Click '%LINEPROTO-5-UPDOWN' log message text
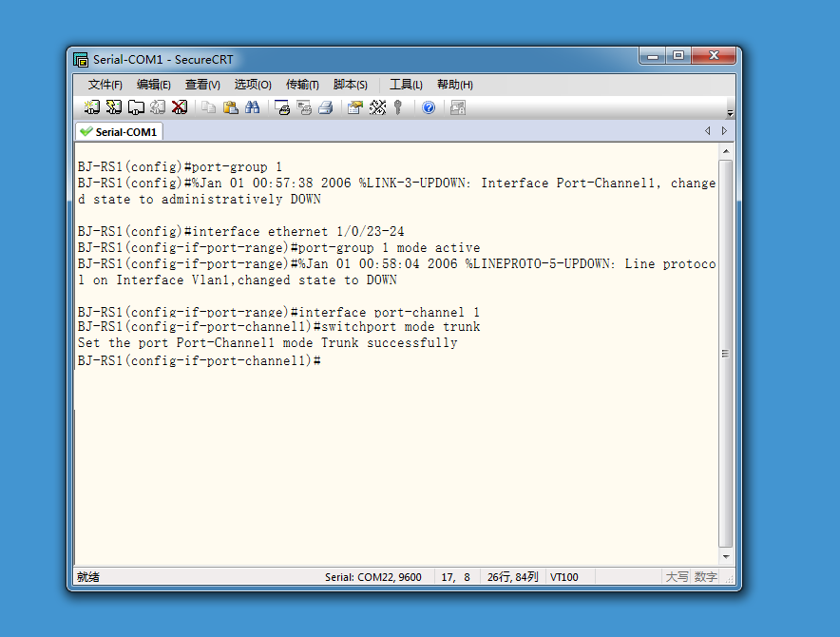This screenshot has height=637, width=840. click(541, 263)
